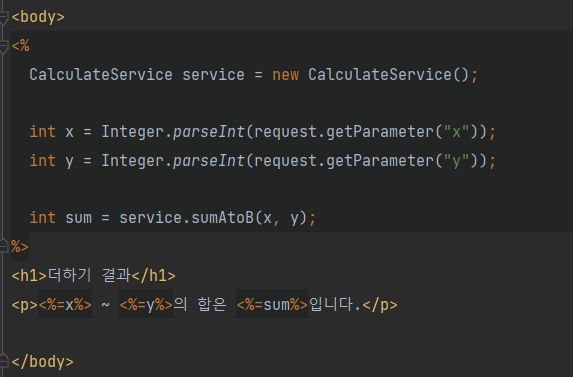Click the opening <body> tag
Screen dimensions: 573x377
click(x=38, y=17)
